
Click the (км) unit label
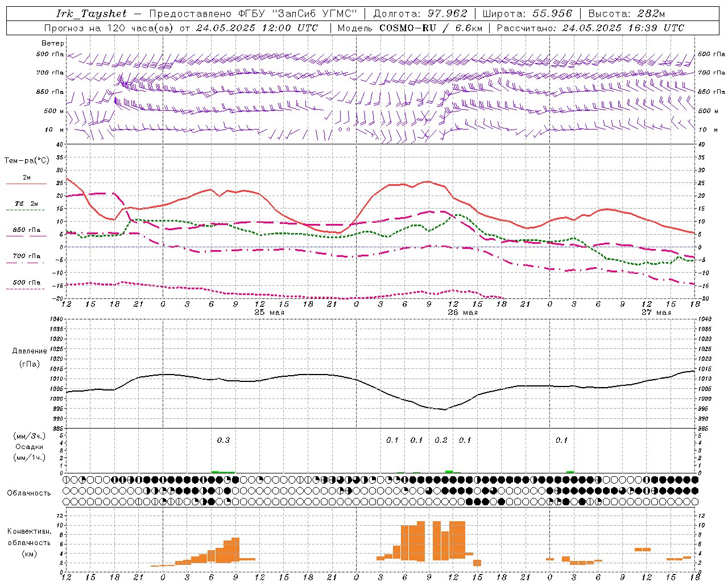(x=30, y=554)
